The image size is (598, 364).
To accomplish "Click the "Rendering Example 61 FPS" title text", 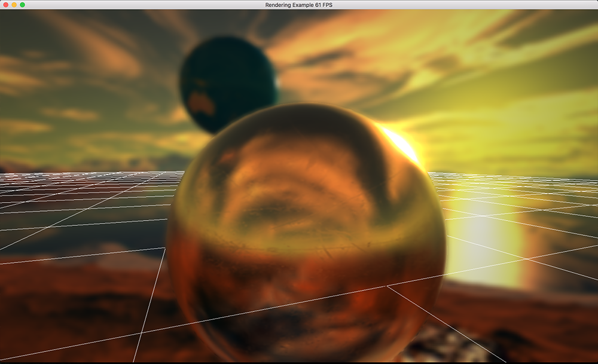I will (298, 5).
